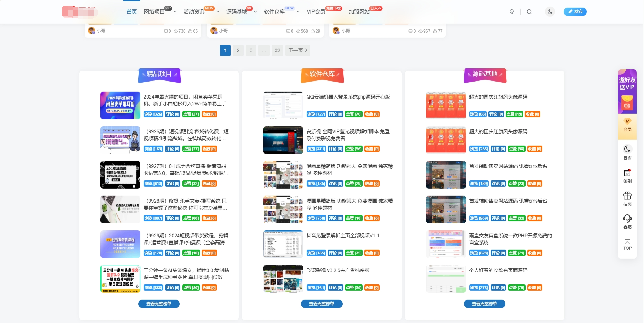Expand the 网络项目 dropdown menu
Screen dimensions: 644x323
tap(175, 11)
